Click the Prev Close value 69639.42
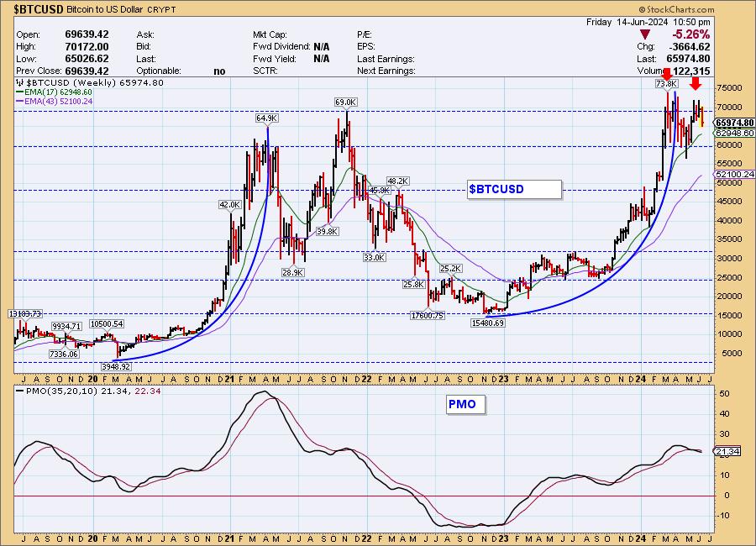Screen dimensions: 756x546 click(x=87, y=71)
